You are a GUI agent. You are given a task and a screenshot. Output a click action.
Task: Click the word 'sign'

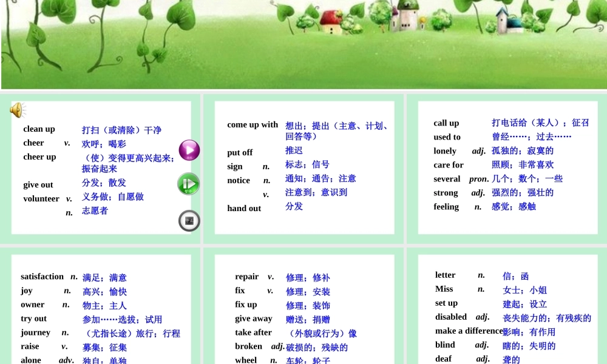pyautogui.click(x=234, y=167)
